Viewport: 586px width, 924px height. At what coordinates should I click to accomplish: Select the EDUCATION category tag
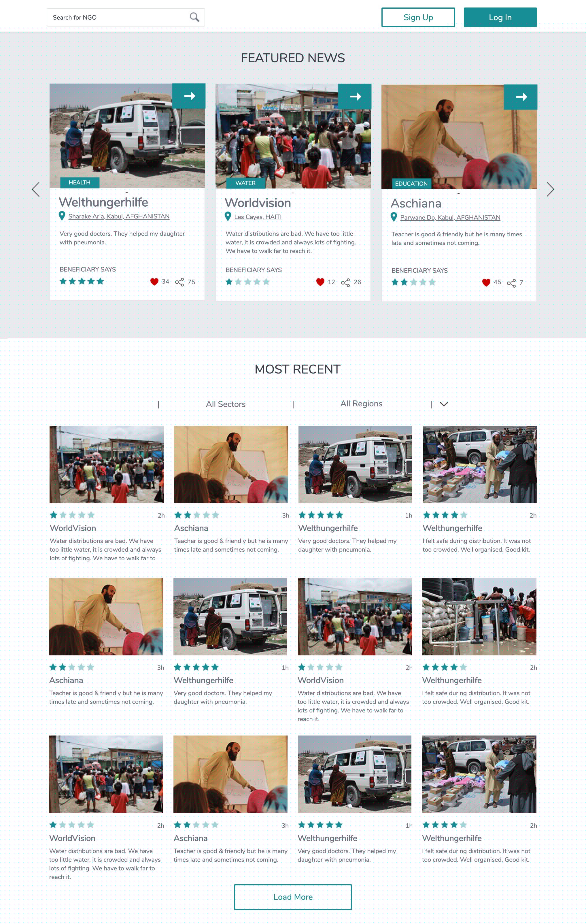(411, 184)
